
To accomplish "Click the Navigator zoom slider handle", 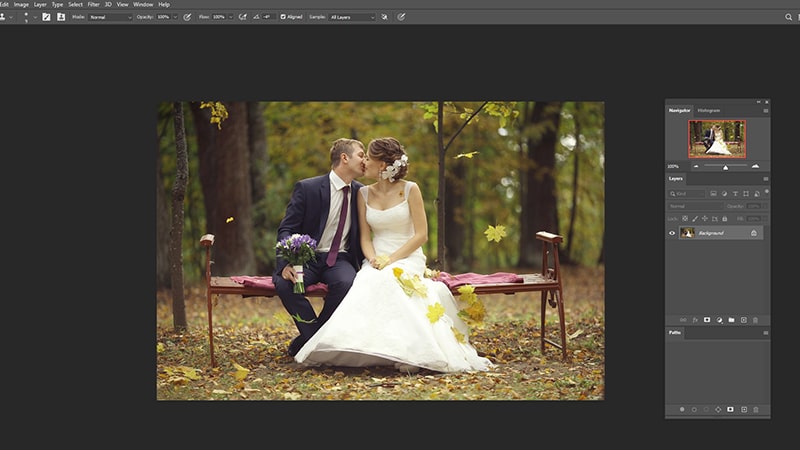I will click(725, 166).
